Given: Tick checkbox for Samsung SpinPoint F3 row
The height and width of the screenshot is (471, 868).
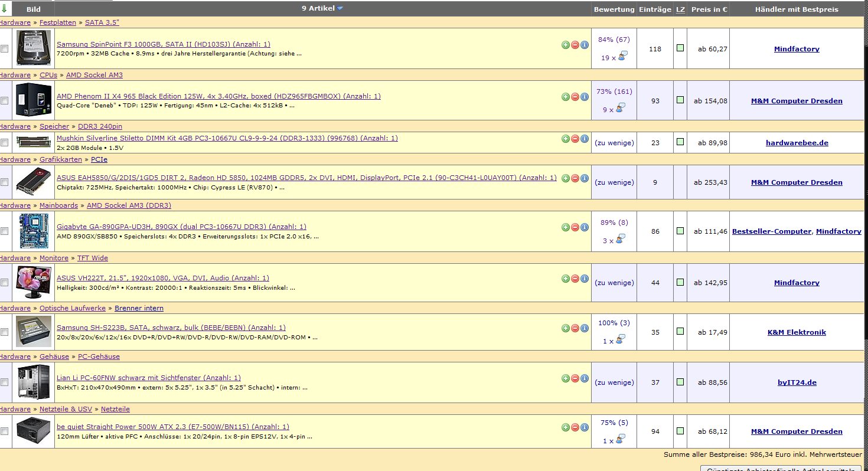Looking at the screenshot, I should [5, 49].
